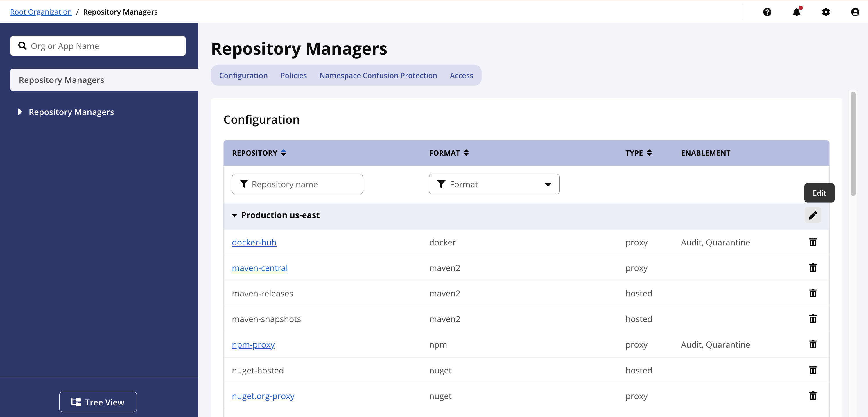Click the ENABLEMENT column header
This screenshot has width=868, height=417.
point(706,153)
